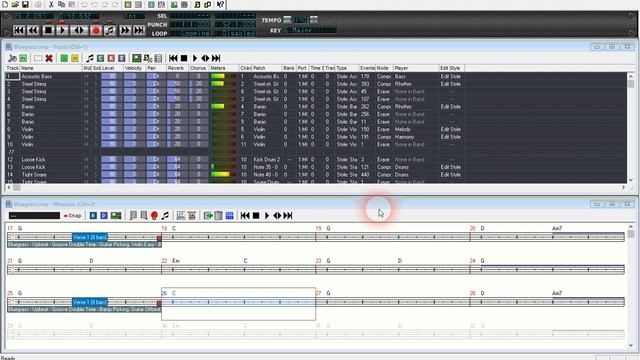Click Edit Style for track 14 Tight Snare

(451, 175)
